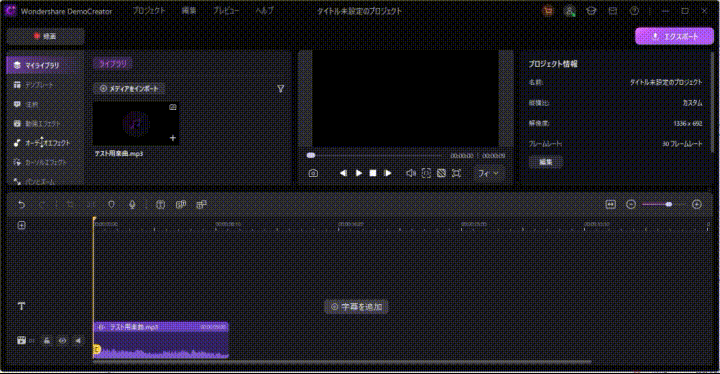Add a marker with shield icon

coord(111,204)
